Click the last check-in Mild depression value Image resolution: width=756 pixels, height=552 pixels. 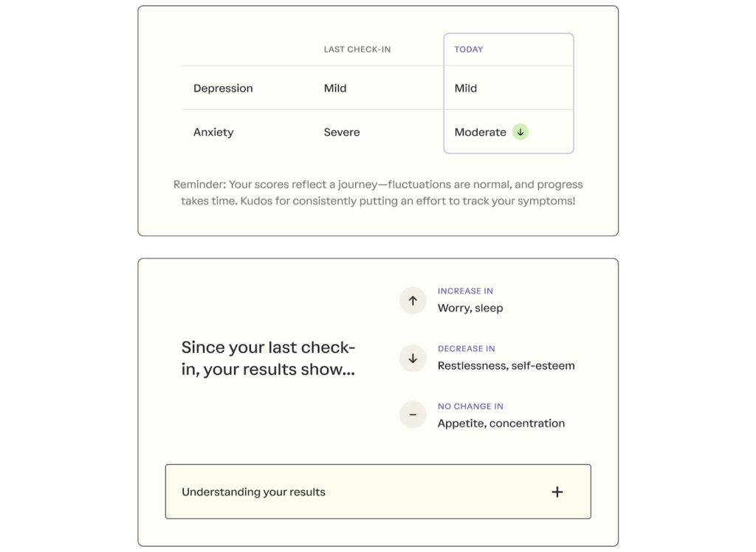point(335,89)
